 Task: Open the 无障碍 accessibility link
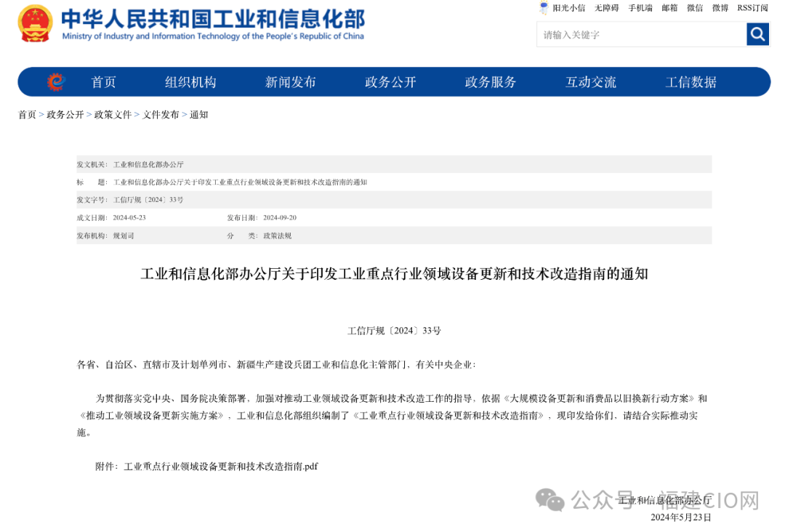pos(606,8)
